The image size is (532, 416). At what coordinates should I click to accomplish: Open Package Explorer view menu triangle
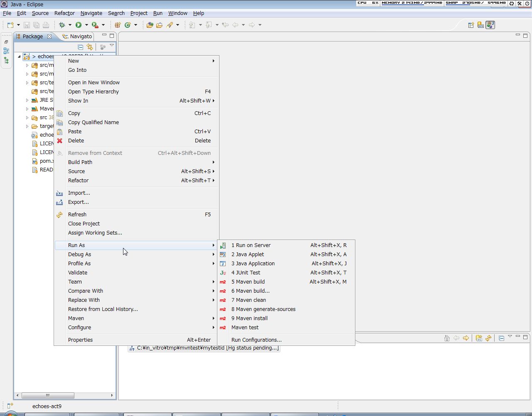pyautogui.click(x=112, y=45)
